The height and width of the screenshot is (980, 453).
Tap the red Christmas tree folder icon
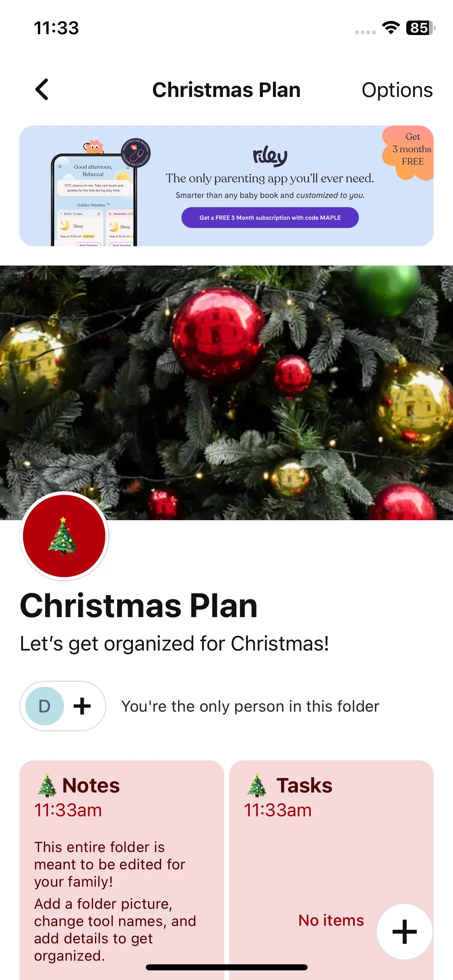[64, 536]
